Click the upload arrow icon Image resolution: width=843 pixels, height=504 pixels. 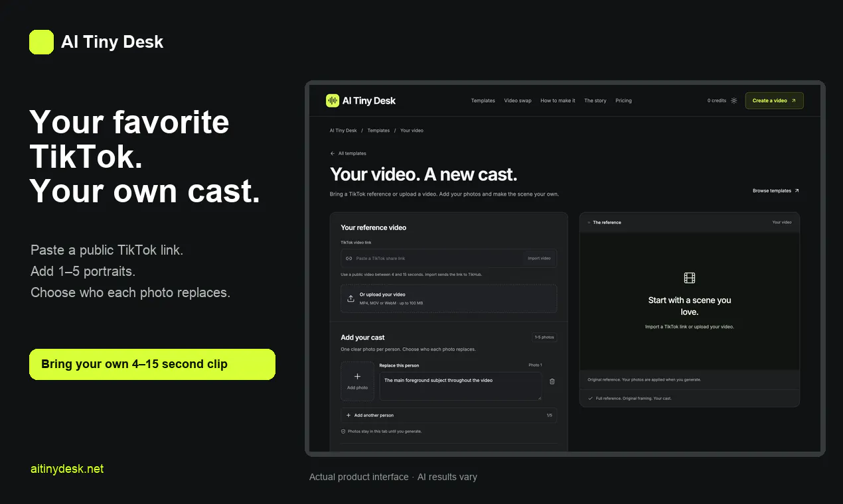[350, 298]
